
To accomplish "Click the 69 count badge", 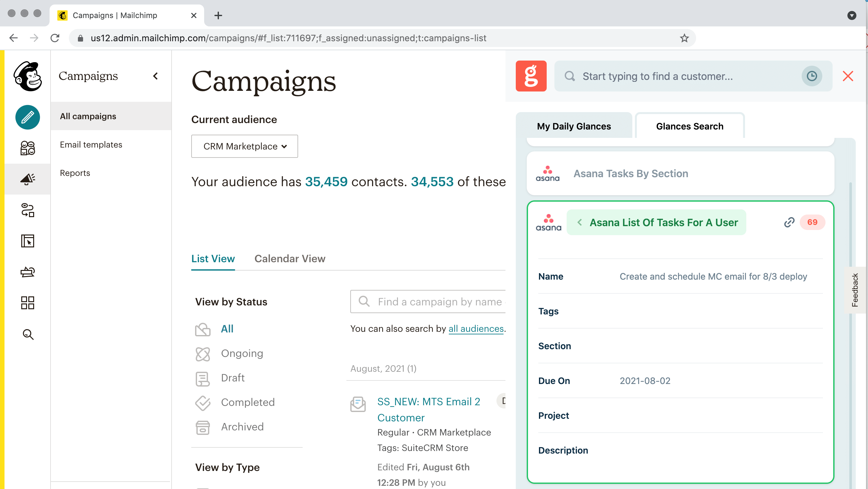I will tap(812, 222).
